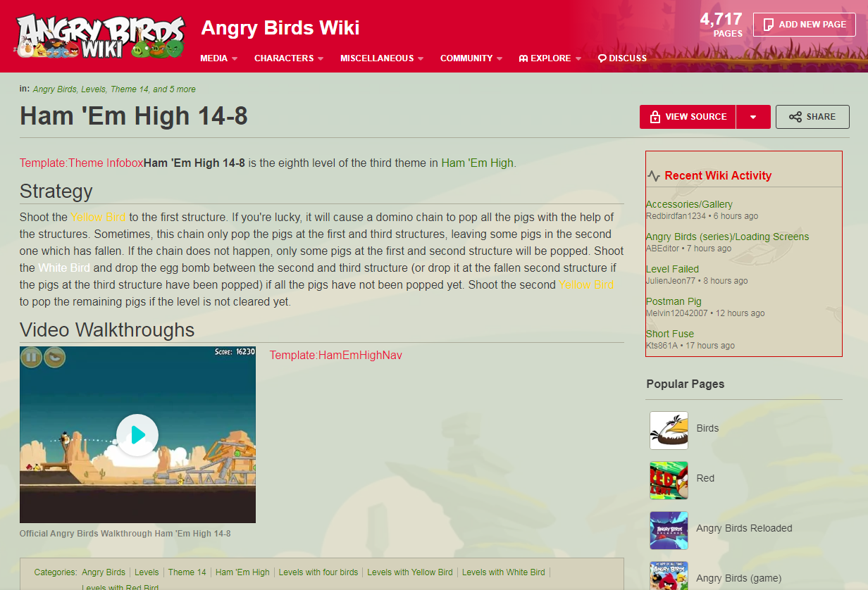Open the Postman Pig activity link
Viewport: 868px width, 590px height.
pyautogui.click(x=674, y=301)
